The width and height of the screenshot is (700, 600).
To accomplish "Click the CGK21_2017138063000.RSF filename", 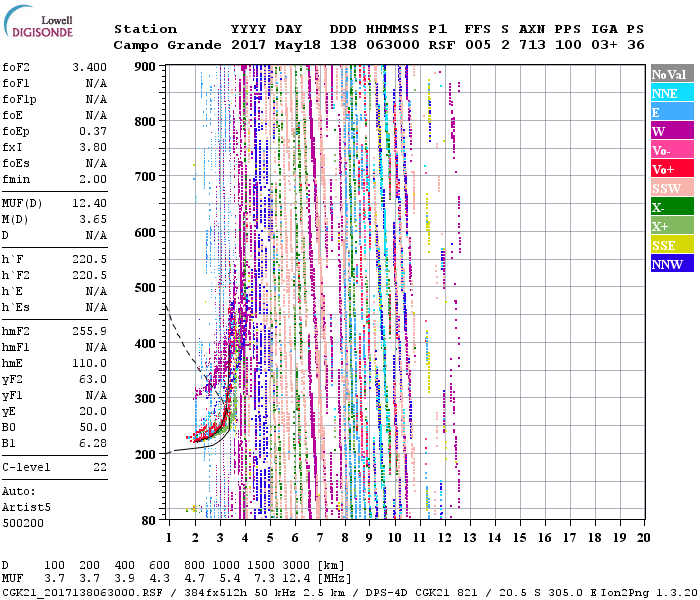I will click(82, 592).
